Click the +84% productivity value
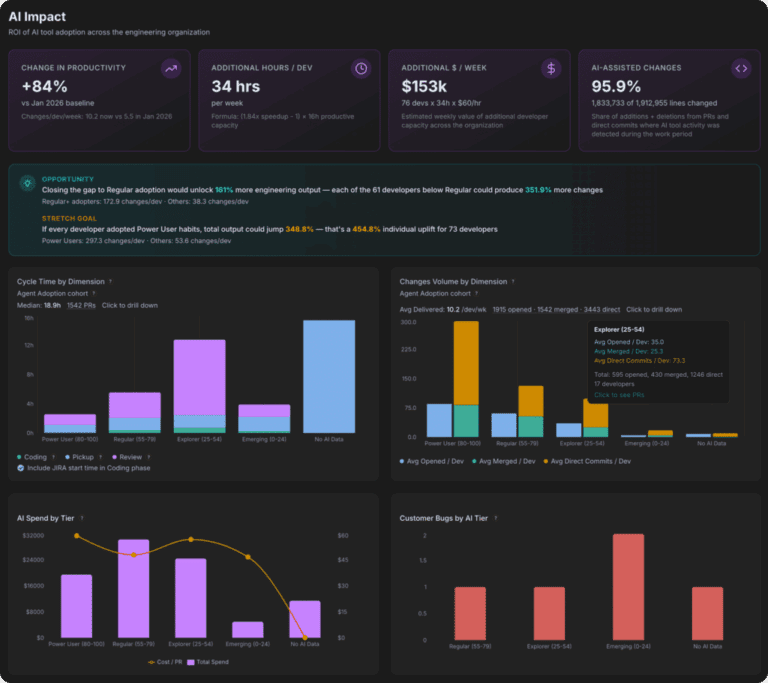768x683 pixels. click(45, 87)
